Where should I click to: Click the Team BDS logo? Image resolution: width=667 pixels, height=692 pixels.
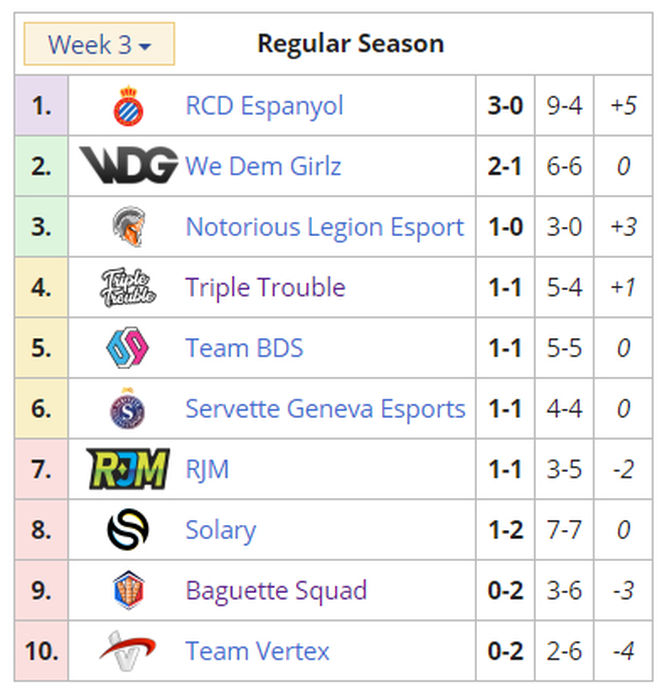coord(128,348)
